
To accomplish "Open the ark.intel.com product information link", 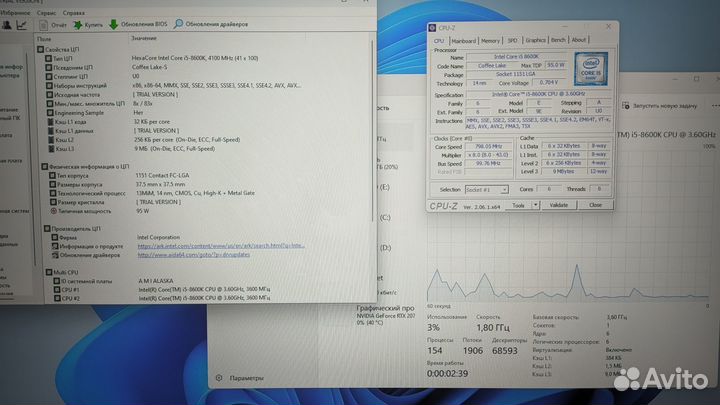I will coord(221,246).
